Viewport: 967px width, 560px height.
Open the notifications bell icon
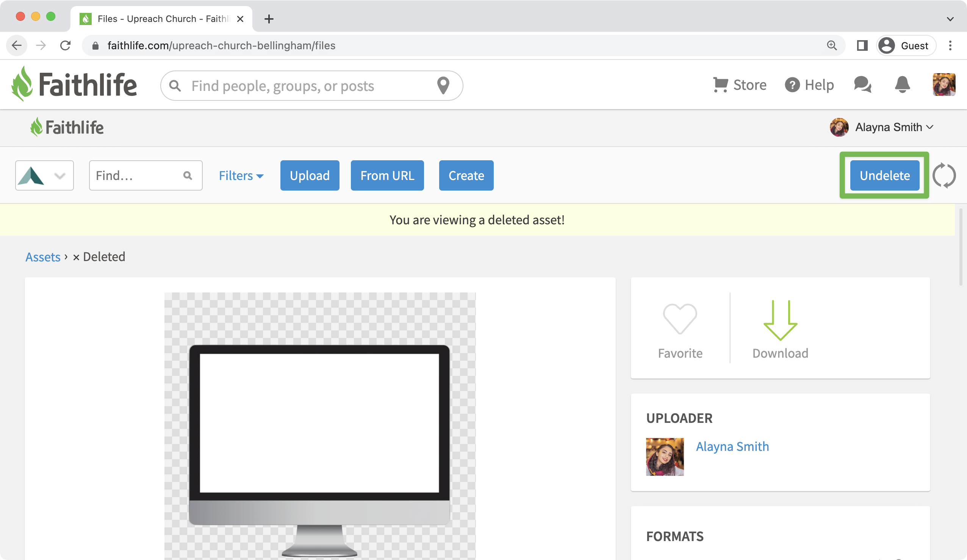[x=902, y=84]
